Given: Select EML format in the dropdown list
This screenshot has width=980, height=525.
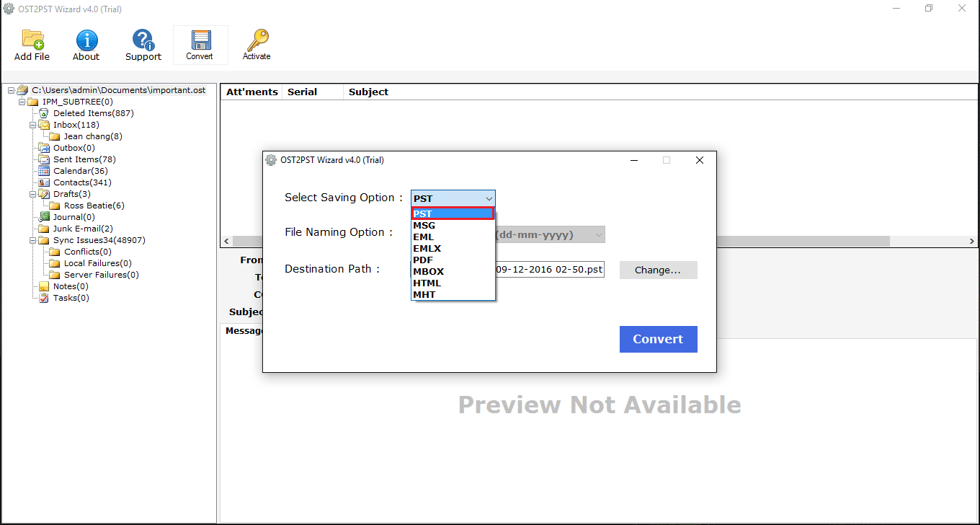Looking at the screenshot, I should coord(424,237).
